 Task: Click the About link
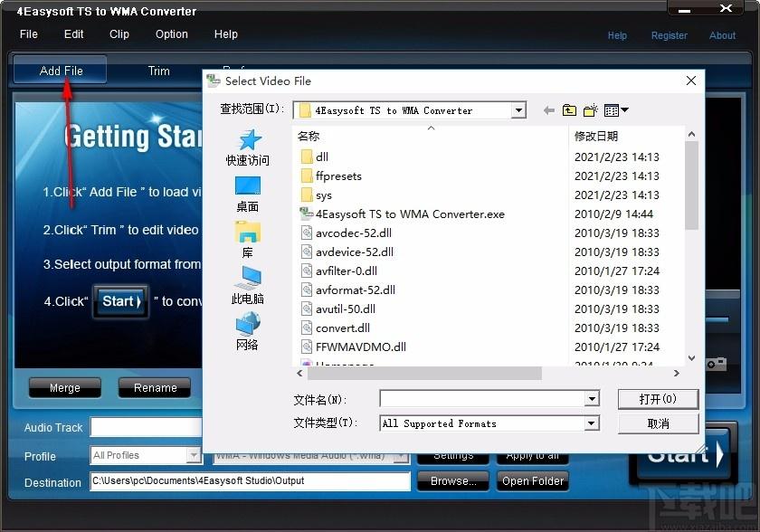click(x=722, y=35)
